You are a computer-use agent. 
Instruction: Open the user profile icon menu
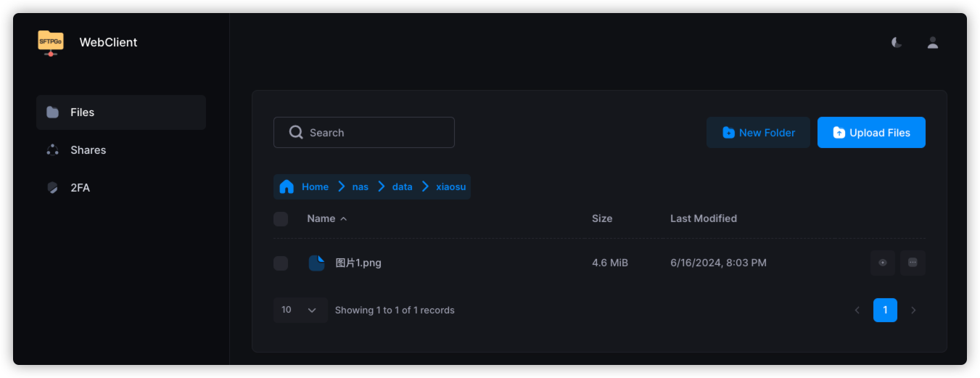[x=933, y=43]
